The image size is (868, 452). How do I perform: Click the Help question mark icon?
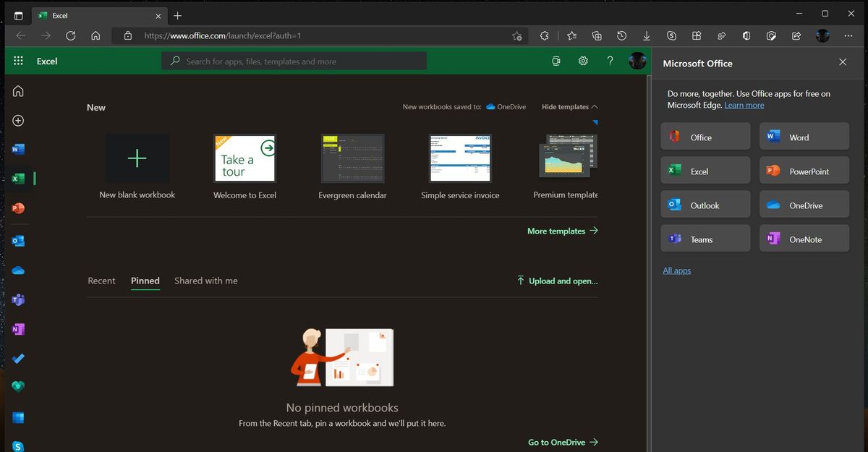[610, 61]
